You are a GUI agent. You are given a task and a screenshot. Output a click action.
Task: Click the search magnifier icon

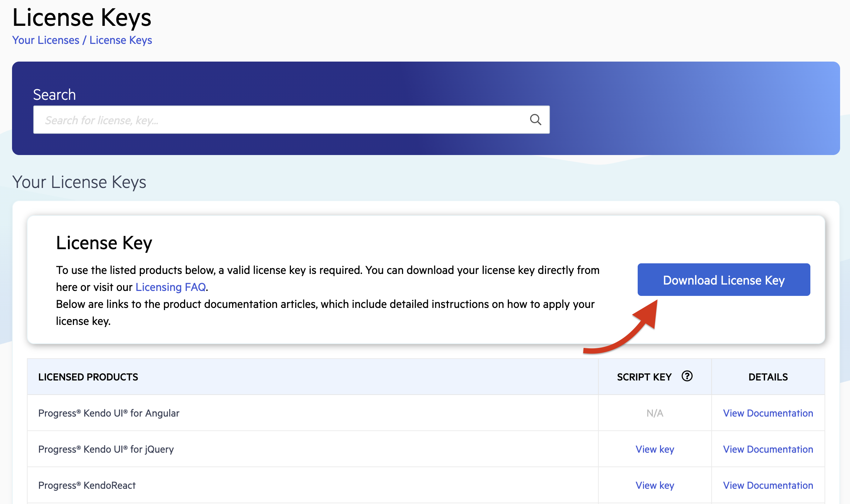coord(535,120)
